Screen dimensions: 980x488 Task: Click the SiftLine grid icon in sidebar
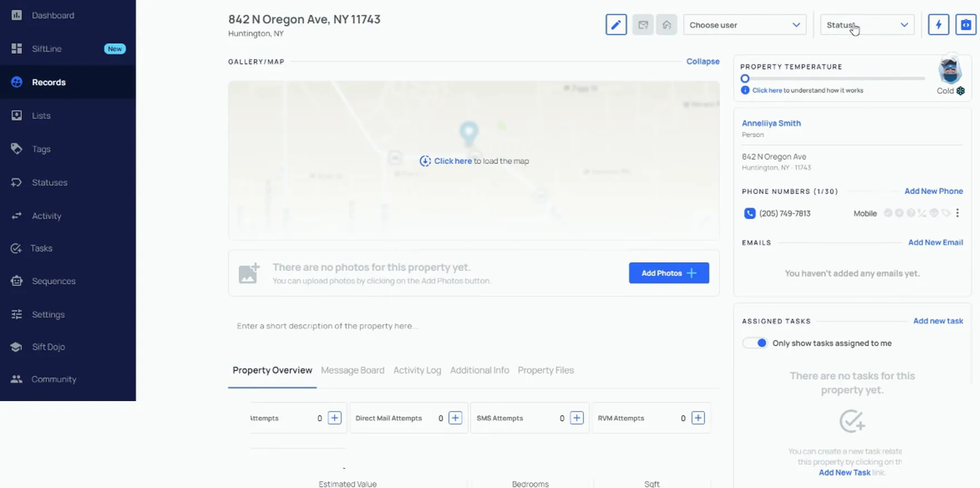click(17, 48)
